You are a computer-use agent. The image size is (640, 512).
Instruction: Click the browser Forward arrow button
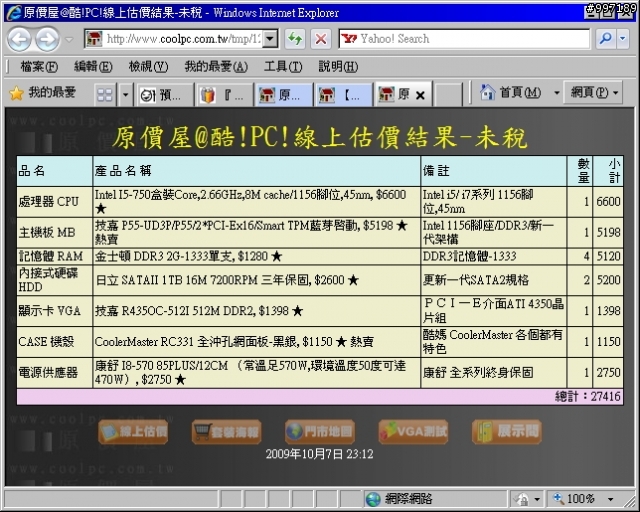tap(47, 40)
